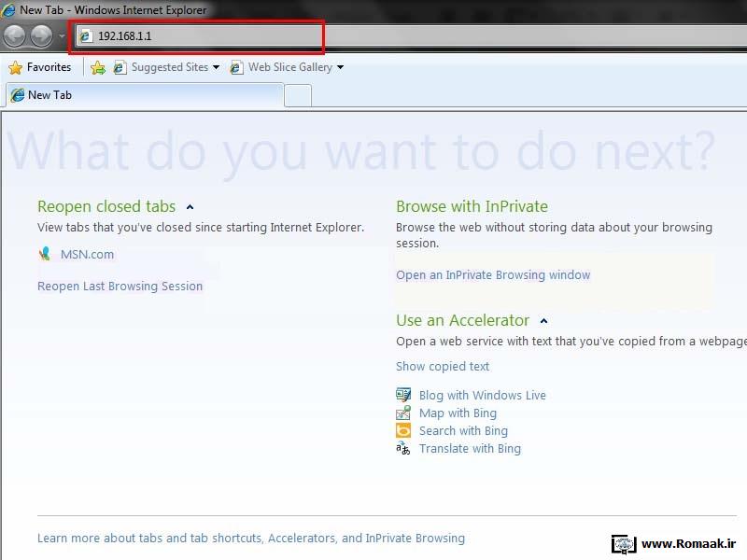Screen dimensions: 747x560
Task: Click the Search with Bing icon
Action: coord(403,430)
